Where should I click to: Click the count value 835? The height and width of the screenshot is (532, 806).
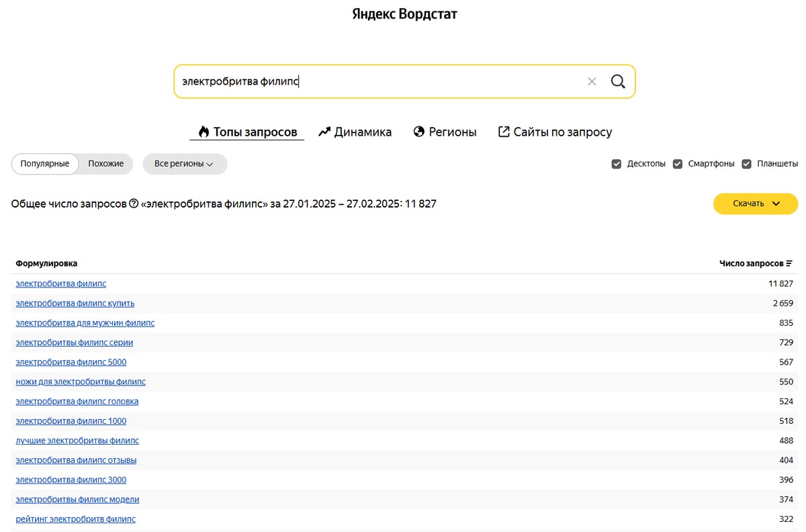[x=786, y=322]
